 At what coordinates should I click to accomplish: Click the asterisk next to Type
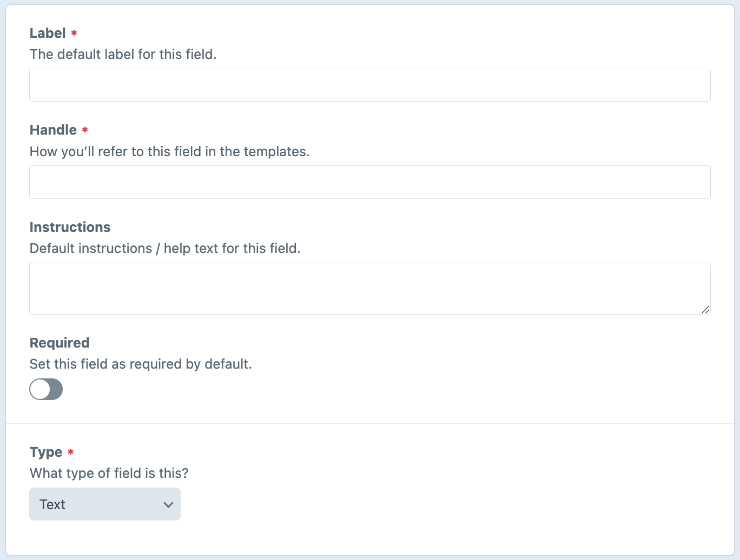(70, 452)
